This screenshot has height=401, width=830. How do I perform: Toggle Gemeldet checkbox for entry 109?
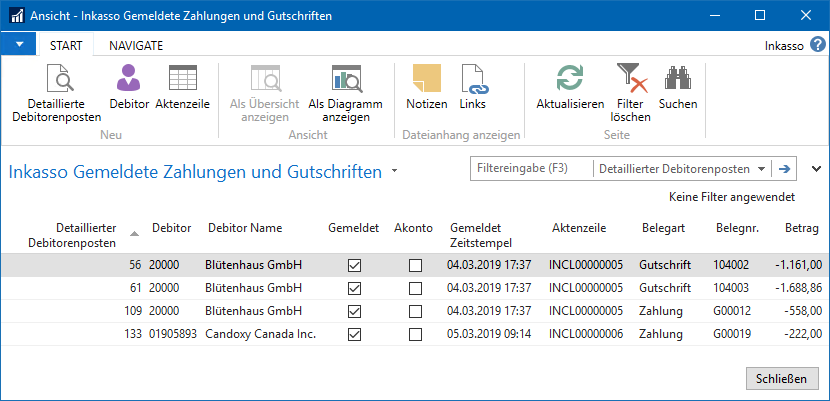pos(355,312)
